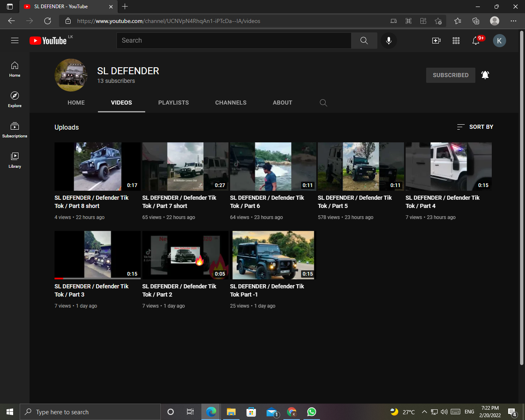Image resolution: width=525 pixels, height=420 pixels.
Task: Open the Part 7 short video thumbnail
Action: 185,167
